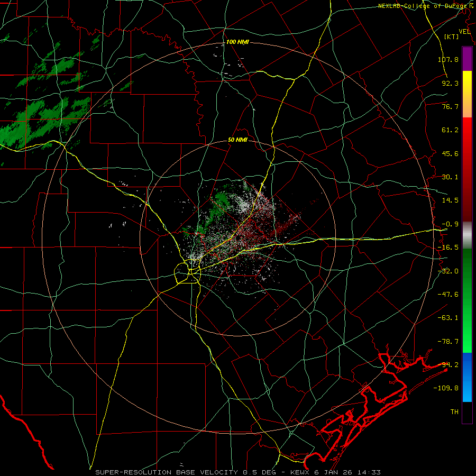Click the 107.8 velocity scale value

coord(448,59)
